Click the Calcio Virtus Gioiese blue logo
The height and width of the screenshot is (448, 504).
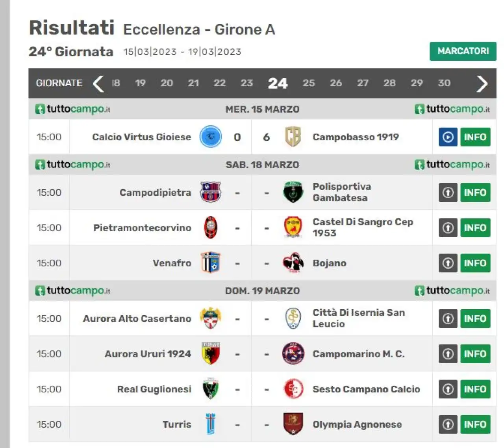(211, 137)
